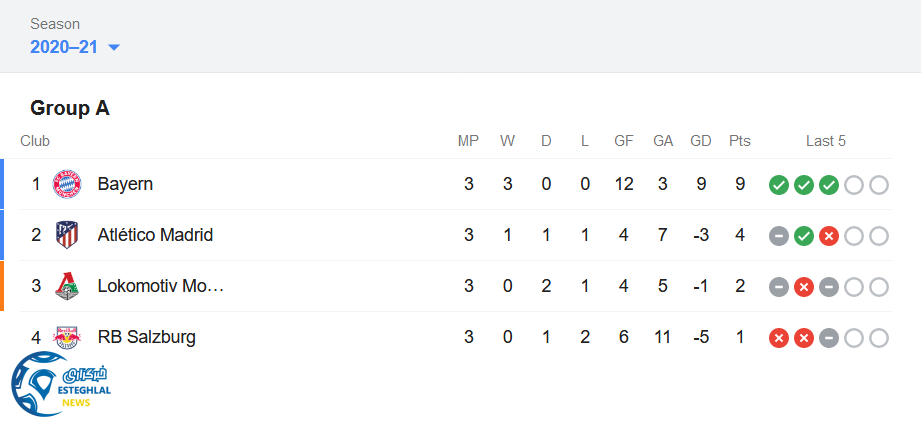This screenshot has width=921, height=435.
Task: Click the Atlético Madrid team name
Action: (x=155, y=235)
